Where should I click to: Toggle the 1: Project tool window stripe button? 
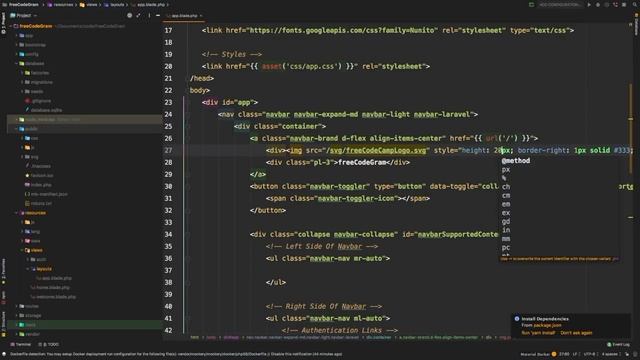pyautogui.click(x=3, y=22)
